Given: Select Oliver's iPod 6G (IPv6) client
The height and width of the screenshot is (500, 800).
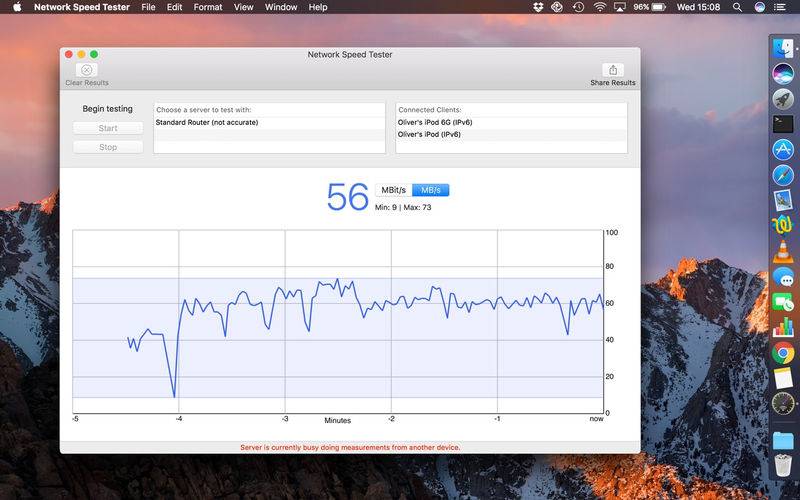Looking at the screenshot, I should 511,122.
